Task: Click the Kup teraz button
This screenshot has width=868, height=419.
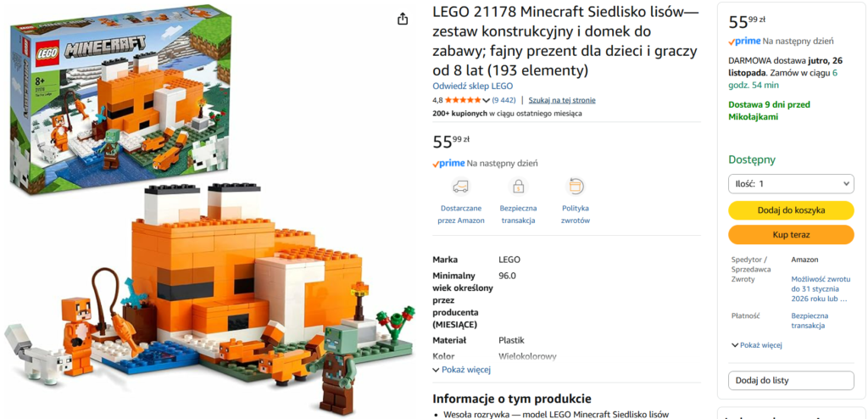Action: [791, 235]
